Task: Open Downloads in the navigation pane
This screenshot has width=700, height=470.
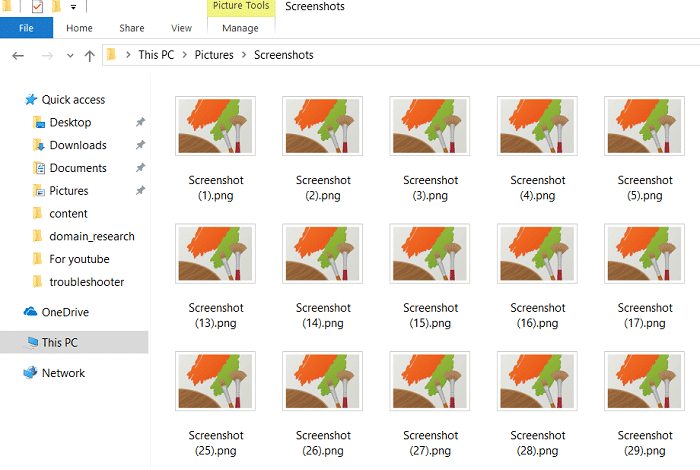Action: pyautogui.click(x=78, y=145)
